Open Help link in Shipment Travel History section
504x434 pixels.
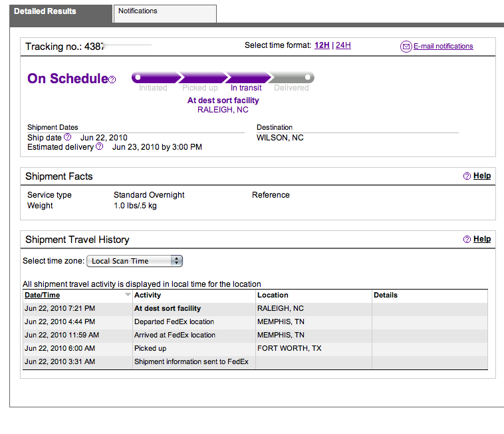click(x=482, y=239)
